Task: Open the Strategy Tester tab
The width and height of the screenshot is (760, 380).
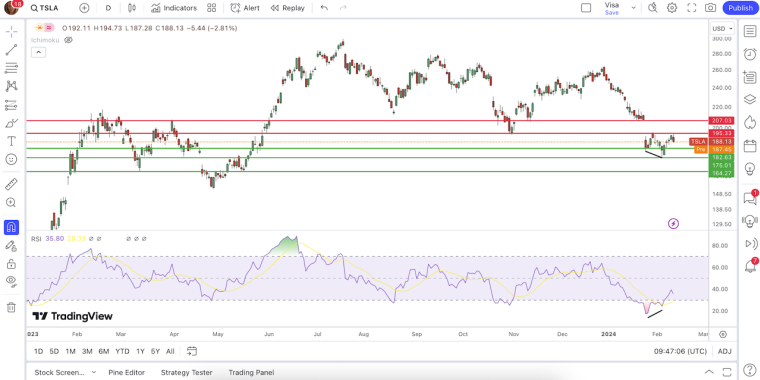Action: coord(187,372)
